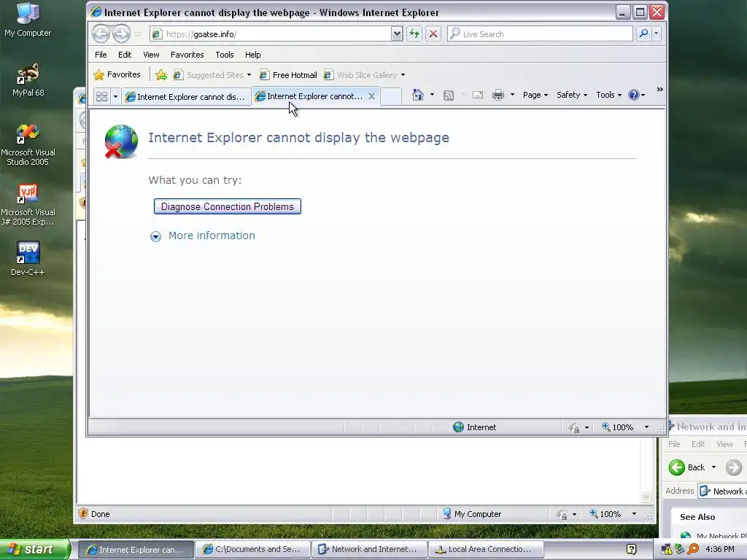
Task: Expand command bar overflow chevron
Action: coord(659,89)
